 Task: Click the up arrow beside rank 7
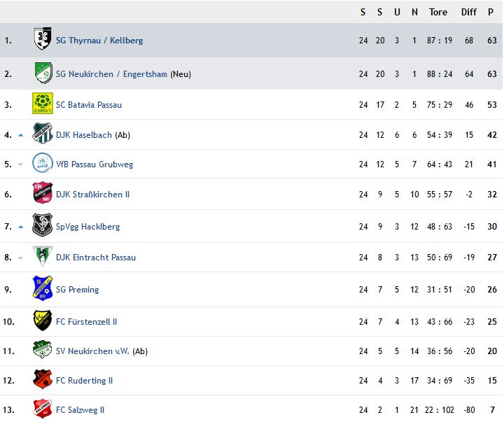coord(21,227)
